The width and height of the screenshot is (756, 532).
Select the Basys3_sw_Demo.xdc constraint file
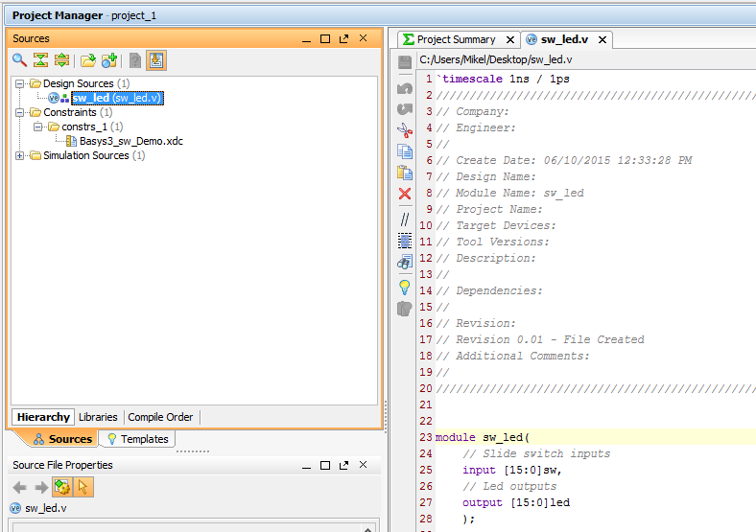[x=131, y=141]
